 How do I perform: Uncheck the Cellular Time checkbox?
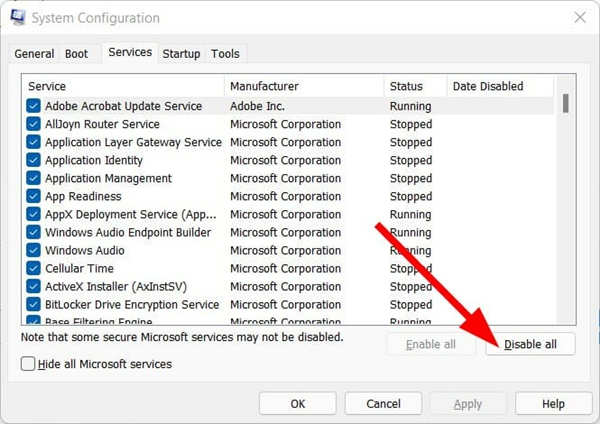pos(34,268)
